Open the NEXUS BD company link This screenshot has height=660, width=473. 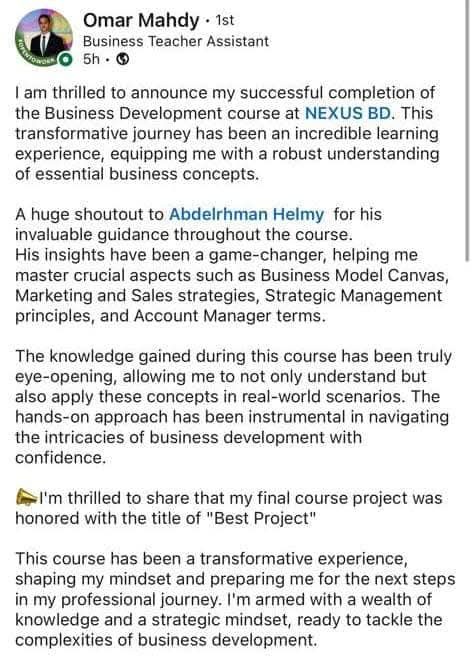click(348, 113)
